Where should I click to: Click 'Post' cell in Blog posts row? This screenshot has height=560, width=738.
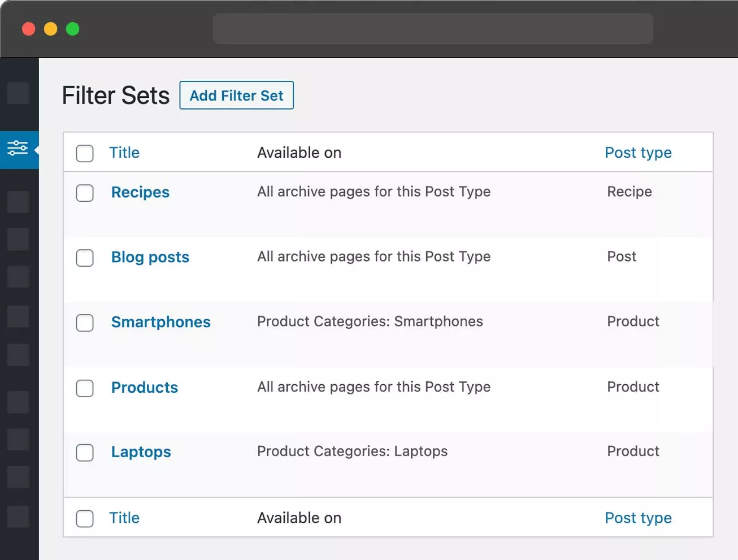click(622, 257)
